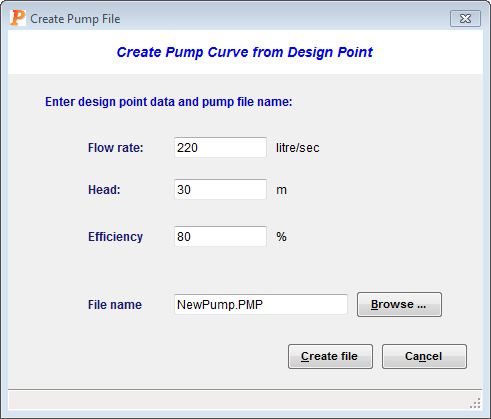Click the m unit beside Head

click(281, 190)
